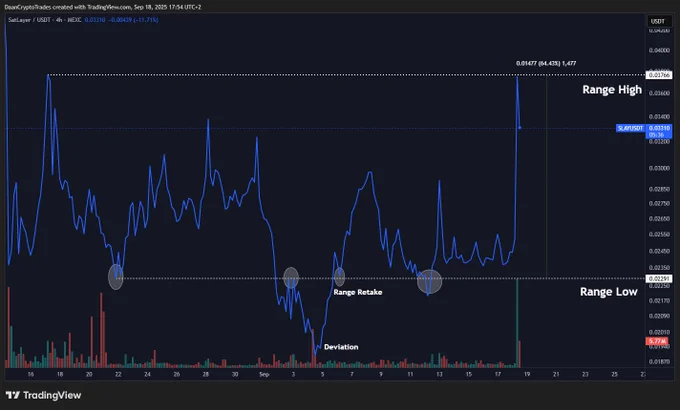Click date 16 on the time axis
680x410 pixels.
pos(30,374)
